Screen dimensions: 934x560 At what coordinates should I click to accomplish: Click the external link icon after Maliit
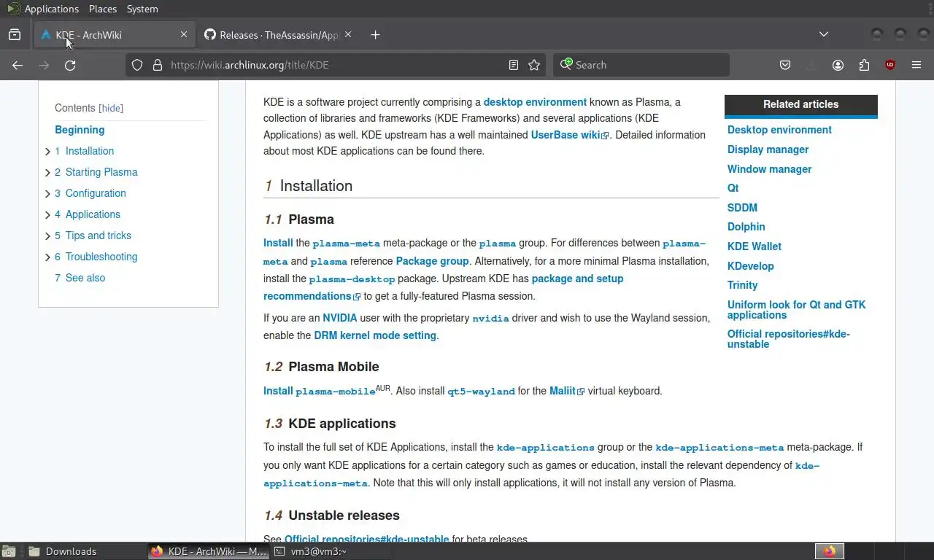[x=581, y=392]
